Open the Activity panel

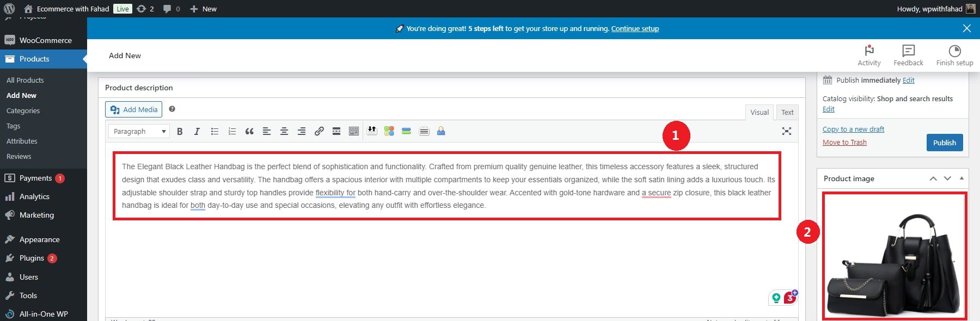[869, 55]
